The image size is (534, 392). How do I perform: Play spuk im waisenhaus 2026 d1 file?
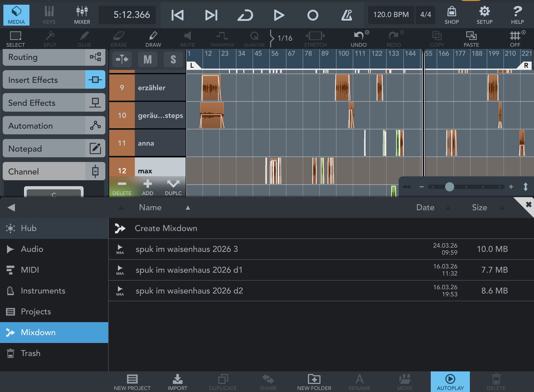[120, 268]
